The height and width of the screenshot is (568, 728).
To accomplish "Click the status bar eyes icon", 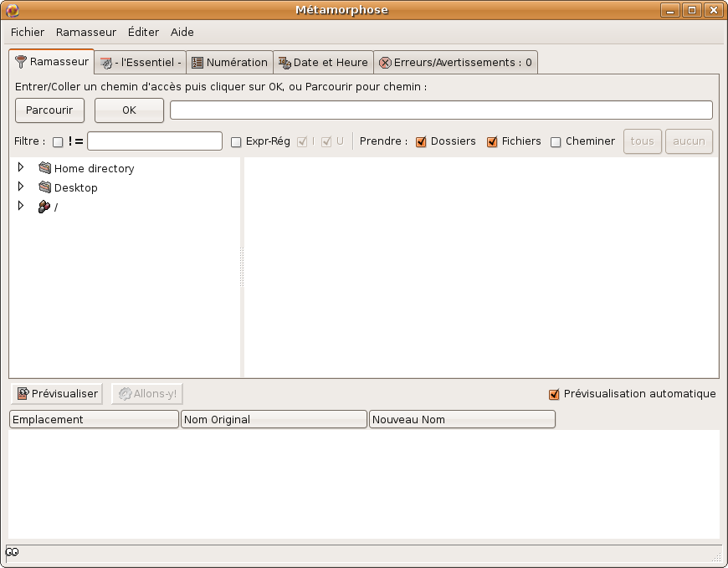I will coord(12,552).
